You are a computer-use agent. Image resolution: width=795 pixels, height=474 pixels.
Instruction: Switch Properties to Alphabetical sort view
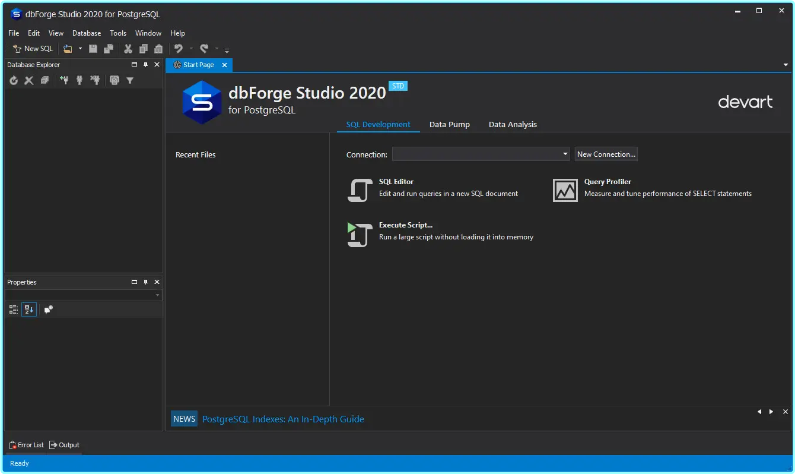tap(29, 309)
